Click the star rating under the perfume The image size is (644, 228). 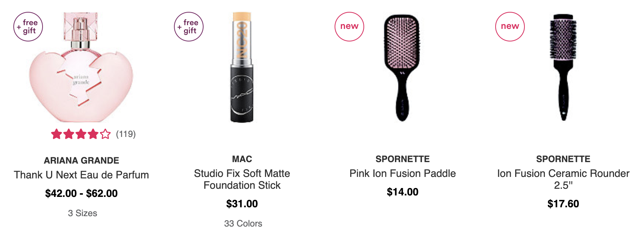pyautogui.click(x=81, y=134)
